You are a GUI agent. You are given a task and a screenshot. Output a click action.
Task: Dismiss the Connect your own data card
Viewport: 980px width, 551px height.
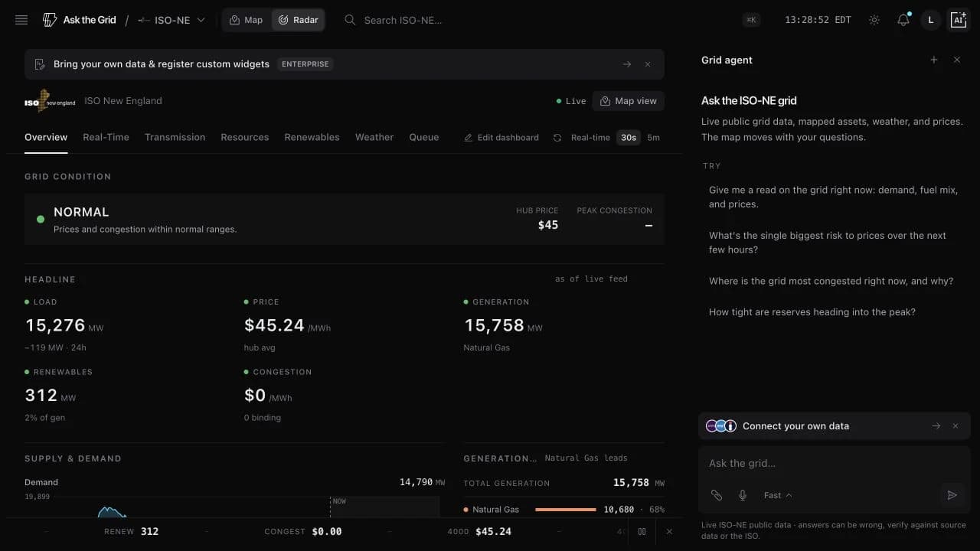(x=955, y=426)
